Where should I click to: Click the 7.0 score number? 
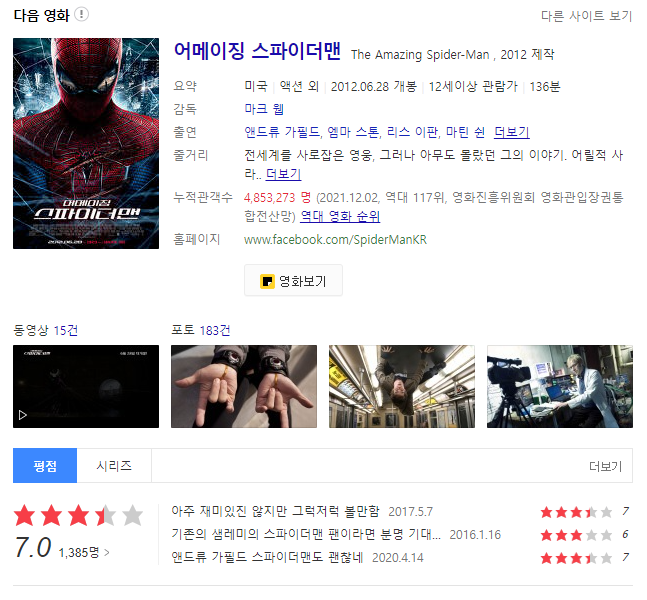click(33, 547)
